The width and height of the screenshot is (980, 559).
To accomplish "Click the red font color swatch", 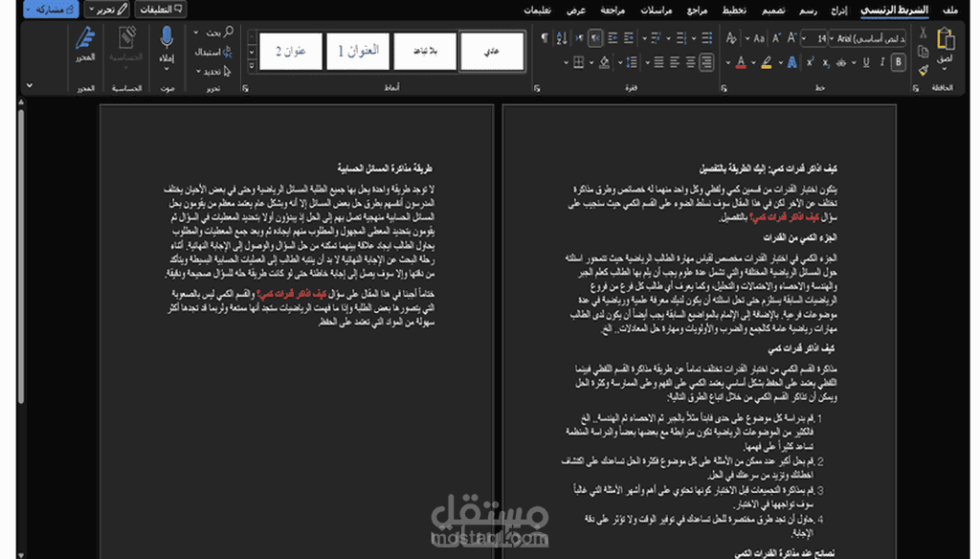I will pos(740,63).
